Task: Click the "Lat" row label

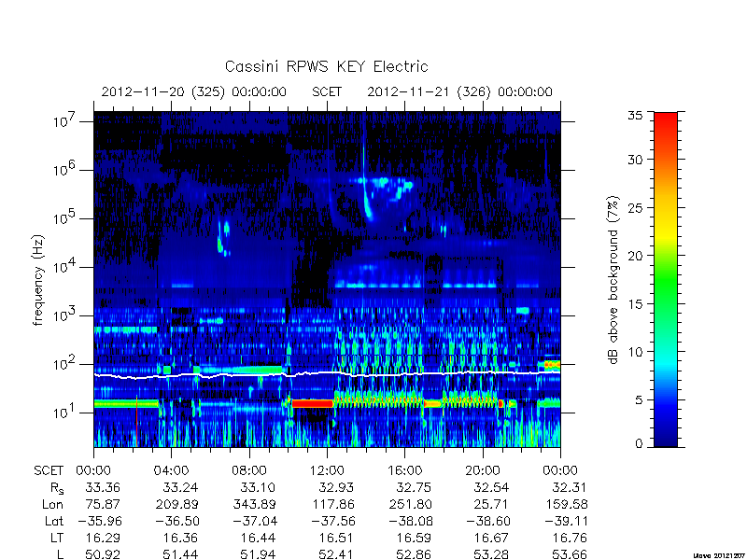Action: [x=54, y=522]
